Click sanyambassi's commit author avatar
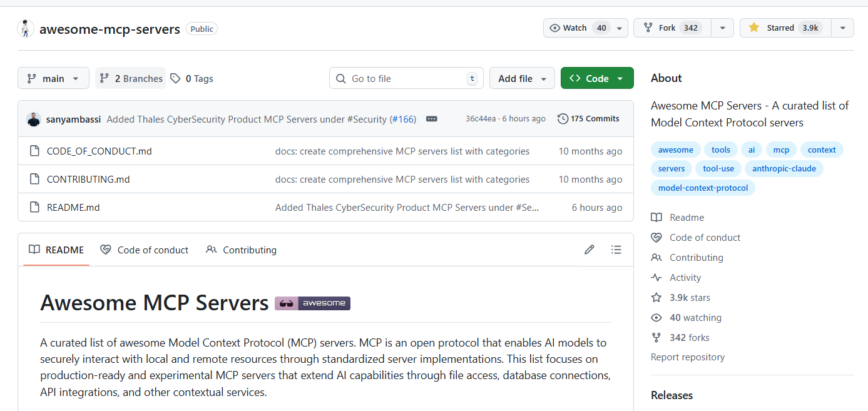 34,119
